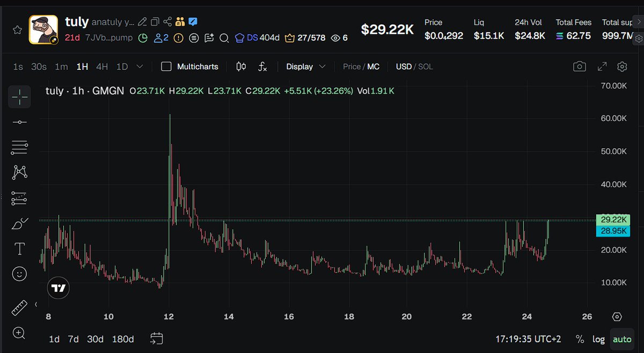The image size is (644, 353).
Task: Switch currency to SOL
Action: coord(425,67)
